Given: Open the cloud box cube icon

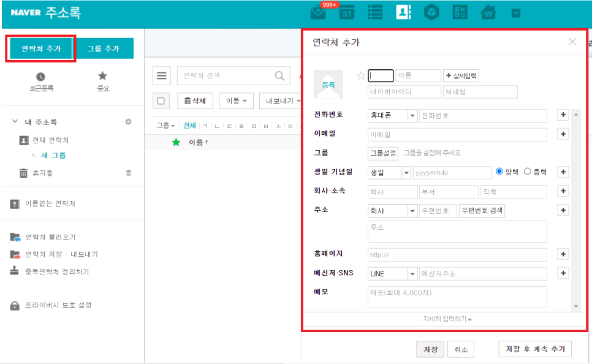Looking at the screenshot, I should pos(431,12).
